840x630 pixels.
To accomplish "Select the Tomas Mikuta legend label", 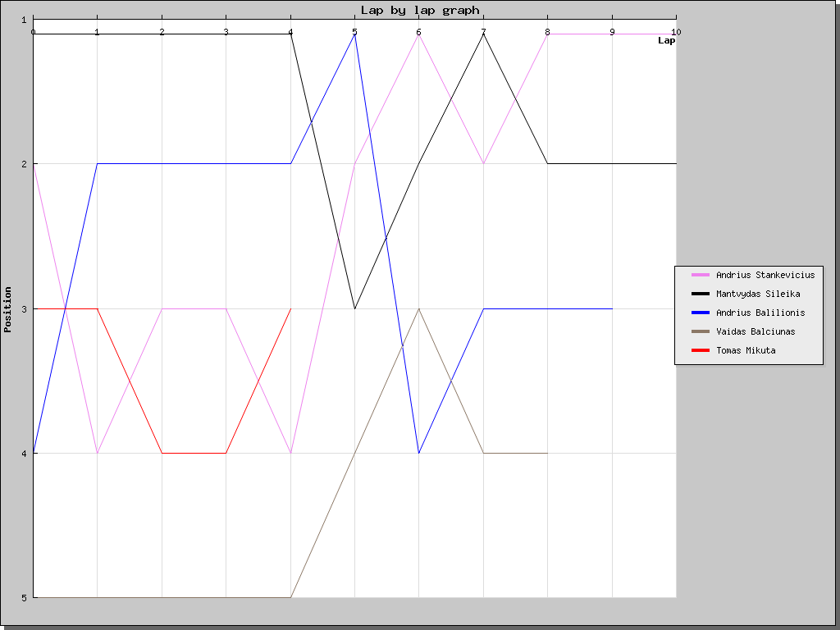I will coord(746,350).
